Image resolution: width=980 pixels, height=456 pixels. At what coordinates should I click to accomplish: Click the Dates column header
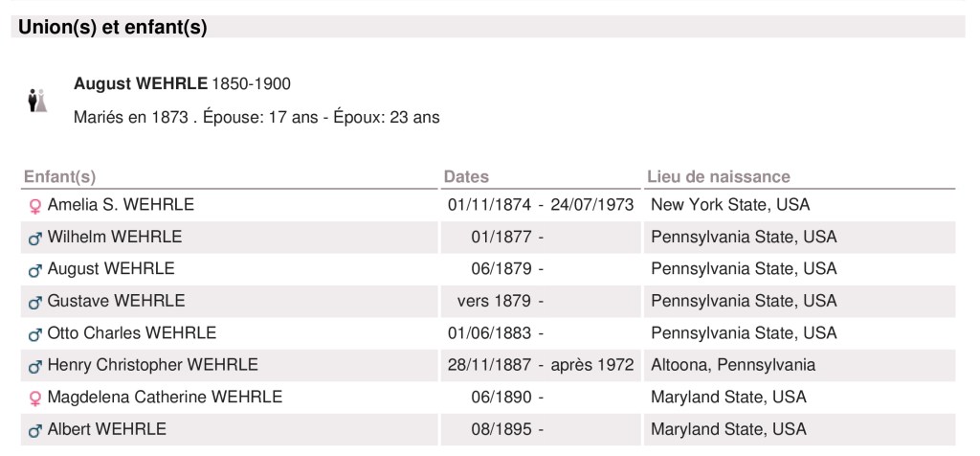[x=466, y=176]
